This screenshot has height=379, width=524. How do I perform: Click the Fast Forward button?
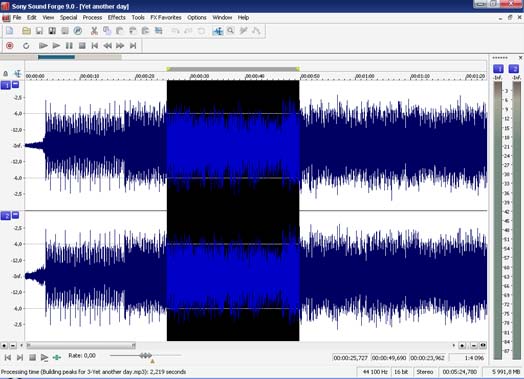pos(120,46)
